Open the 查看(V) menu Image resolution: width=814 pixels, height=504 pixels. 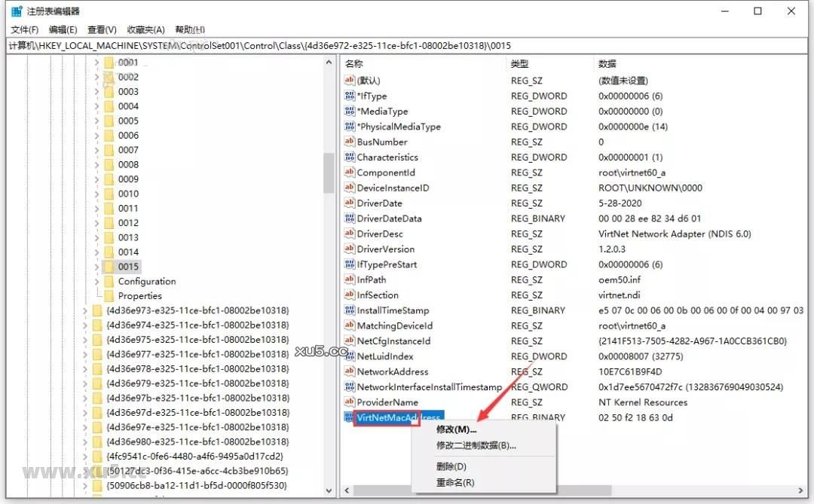click(102, 29)
